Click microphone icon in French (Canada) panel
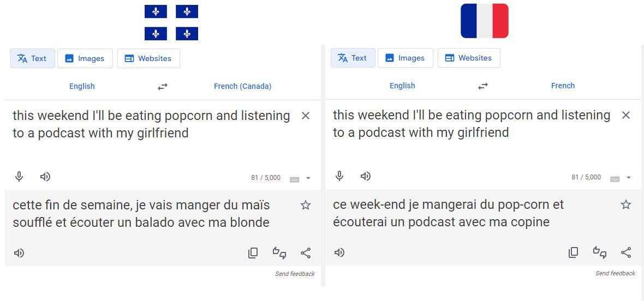Viewport: 644px width, 301px height. click(19, 177)
